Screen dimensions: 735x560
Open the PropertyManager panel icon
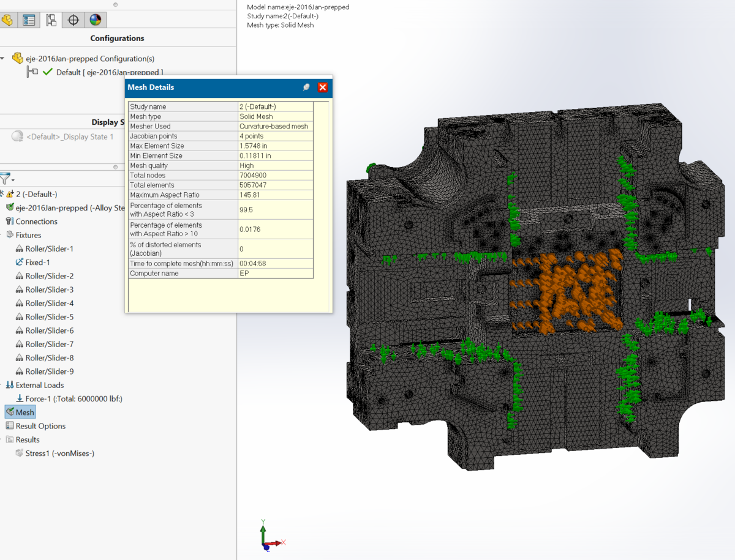[28, 20]
